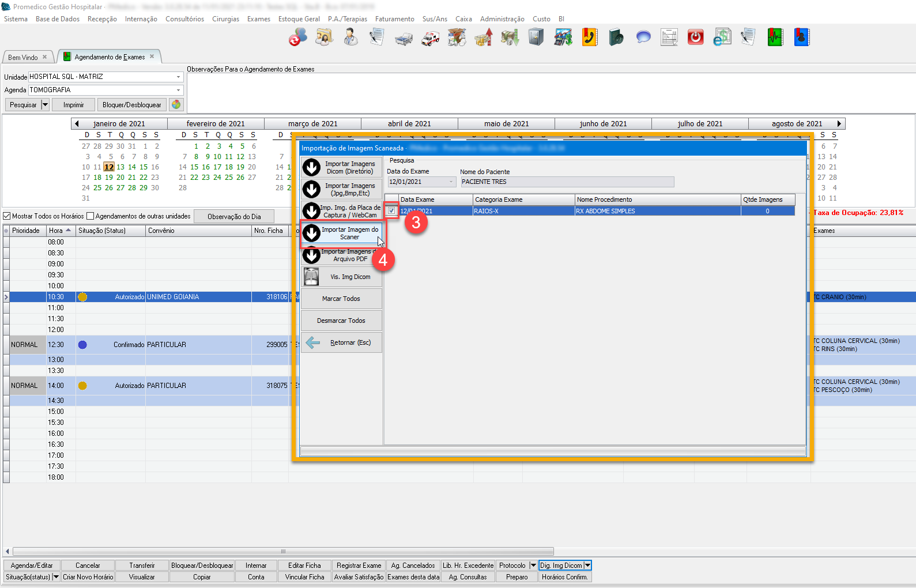Click the pie chart button beside Bloquer/Desbloquear
This screenshot has width=916, height=588.
tap(176, 105)
